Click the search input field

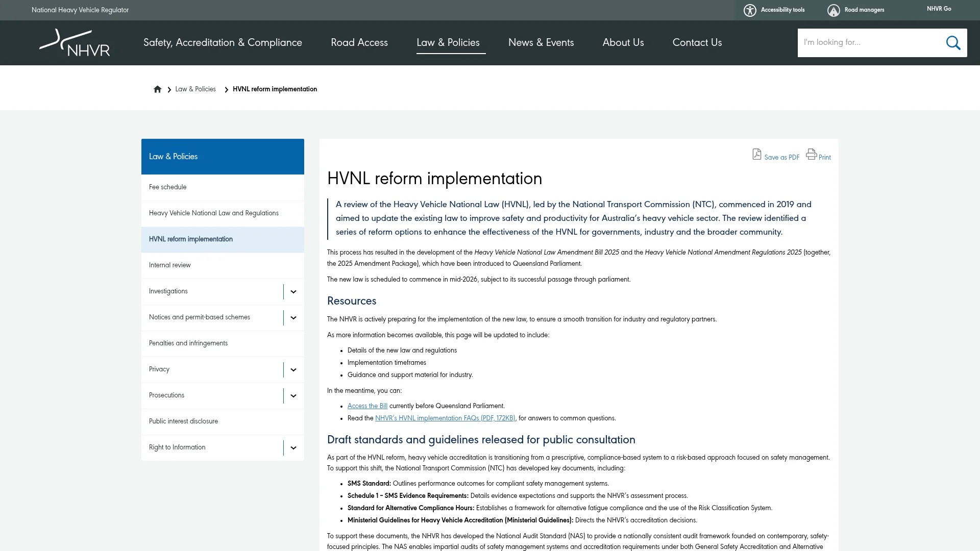[868, 43]
